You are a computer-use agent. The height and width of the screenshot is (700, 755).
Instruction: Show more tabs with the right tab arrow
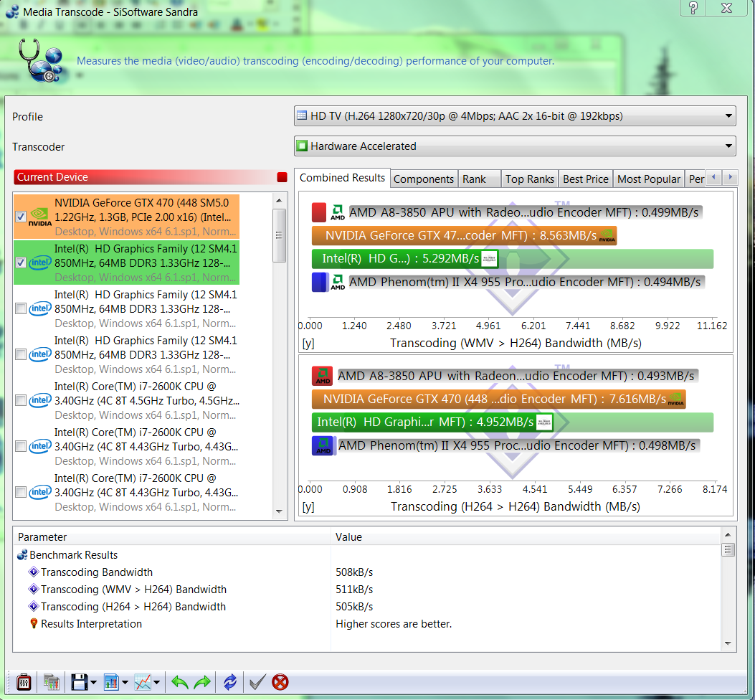tap(730, 177)
